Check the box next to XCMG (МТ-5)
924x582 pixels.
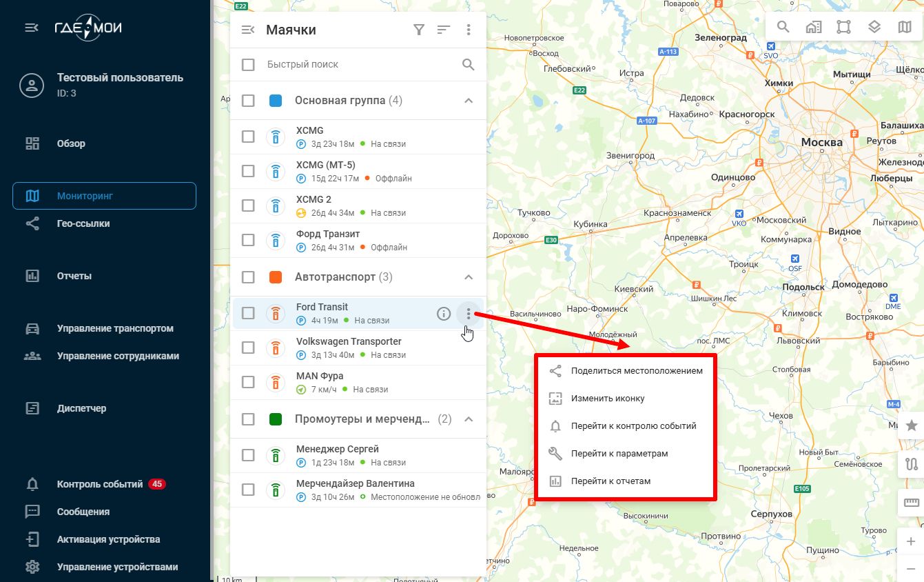[248, 171]
